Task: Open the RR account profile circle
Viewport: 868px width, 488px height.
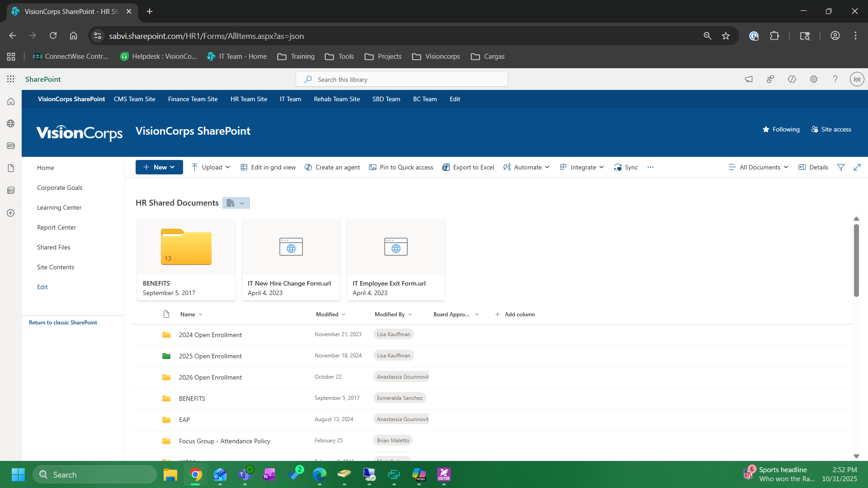Action: pyautogui.click(x=858, y=79)
